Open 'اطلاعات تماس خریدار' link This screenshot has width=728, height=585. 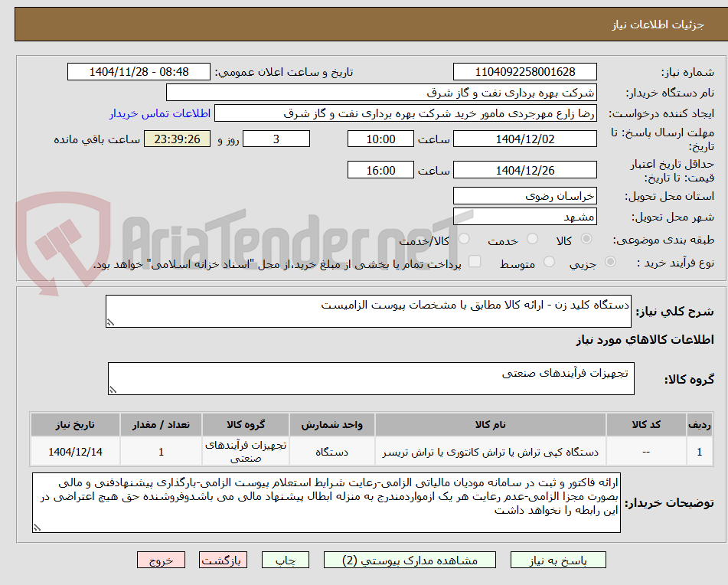(160, 114)
